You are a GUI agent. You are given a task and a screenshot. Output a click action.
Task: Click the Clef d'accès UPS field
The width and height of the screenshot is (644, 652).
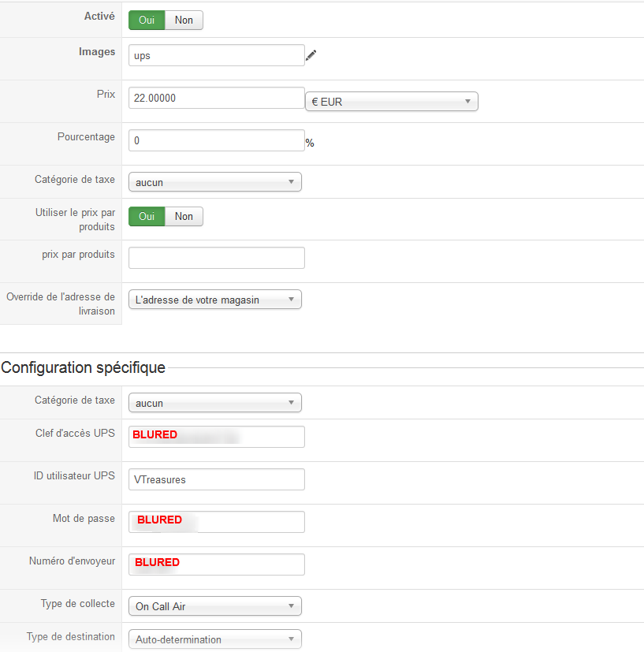[x=216, y=437]
